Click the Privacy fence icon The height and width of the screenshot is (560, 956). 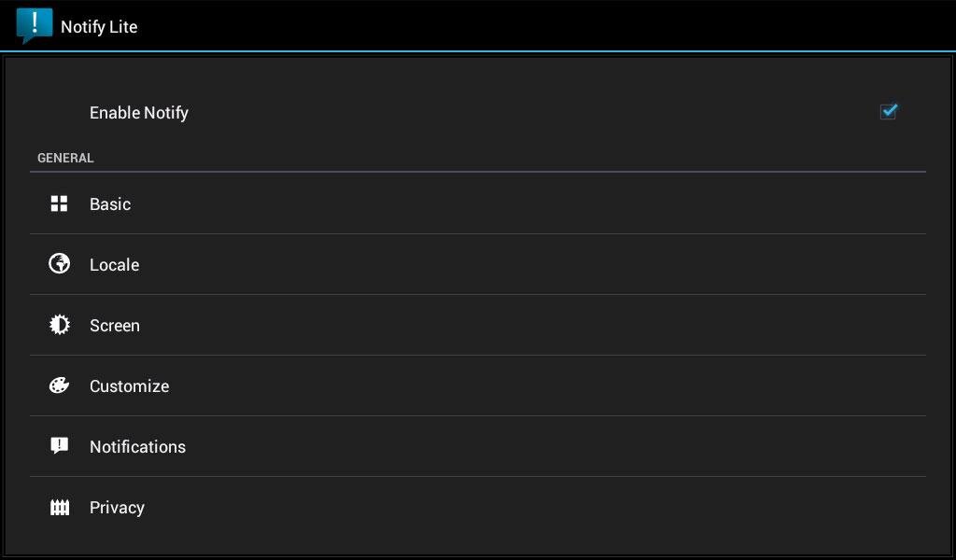coord(60,508)
